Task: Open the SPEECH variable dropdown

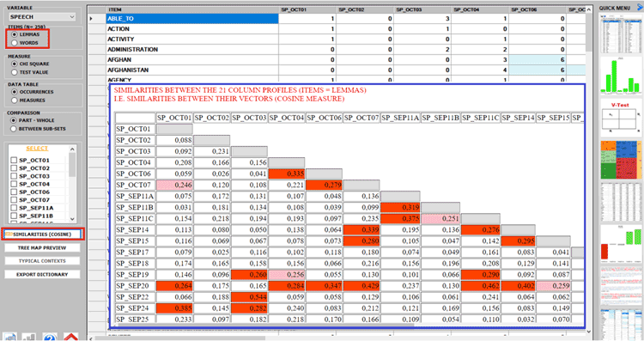Action: [x=42, y=17]
